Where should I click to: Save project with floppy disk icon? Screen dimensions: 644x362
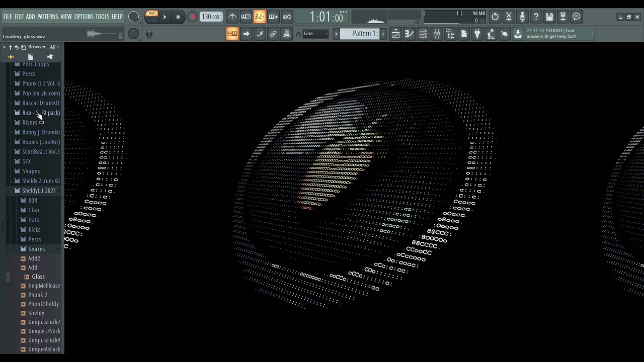coord(549,17)
